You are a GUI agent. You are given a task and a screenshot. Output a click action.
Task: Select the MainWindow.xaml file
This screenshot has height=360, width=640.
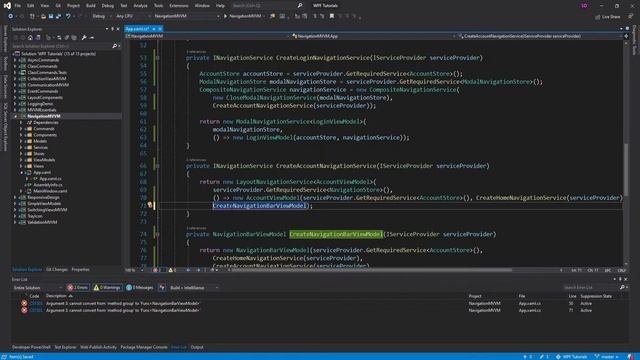50,191
